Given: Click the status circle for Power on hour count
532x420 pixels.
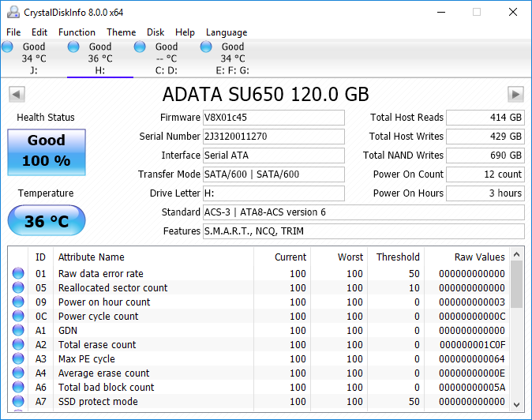Looking at the screenshot, I should coord(18,302).
